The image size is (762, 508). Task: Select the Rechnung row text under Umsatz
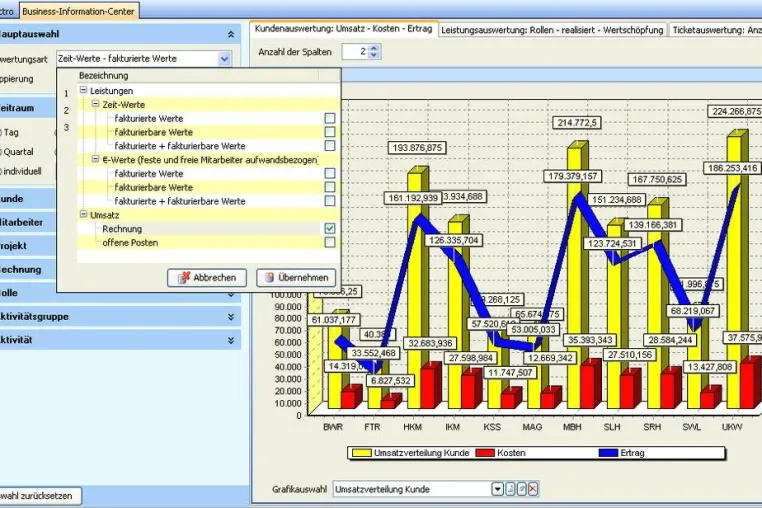(x=122, y=229)
